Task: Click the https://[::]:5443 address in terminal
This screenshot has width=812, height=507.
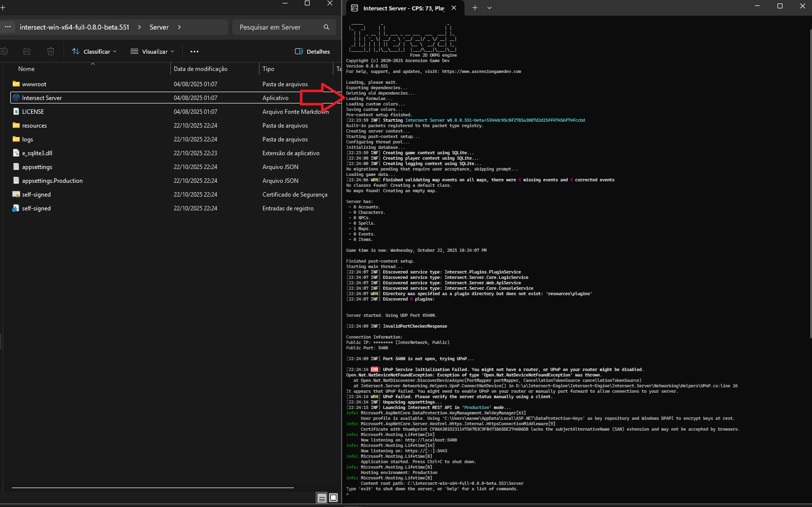Action: pos(426,451)
